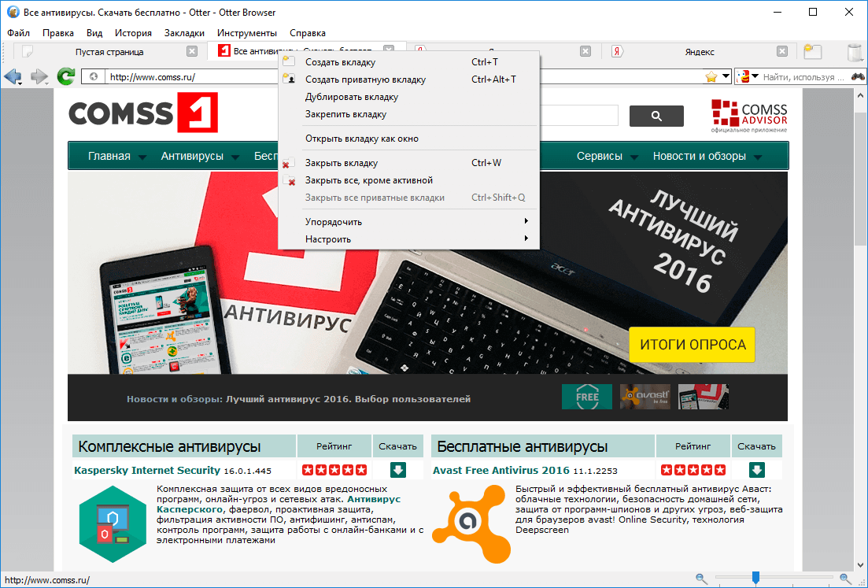Download Avast via green arrow icon
Viewport: 868px width, 588px height.
click(757, 470)
